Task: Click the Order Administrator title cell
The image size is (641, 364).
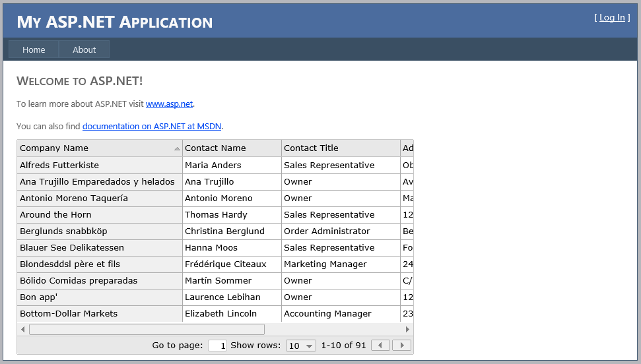Action: (x=341, y=231)
